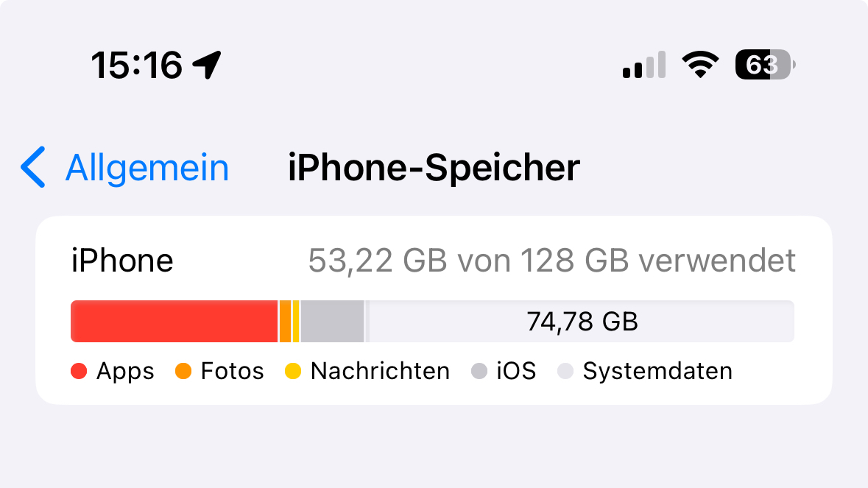Screen dimensions: 868x488
Task: Tap the free space area showing 74,78 GB
Action: tap(582, 322)
